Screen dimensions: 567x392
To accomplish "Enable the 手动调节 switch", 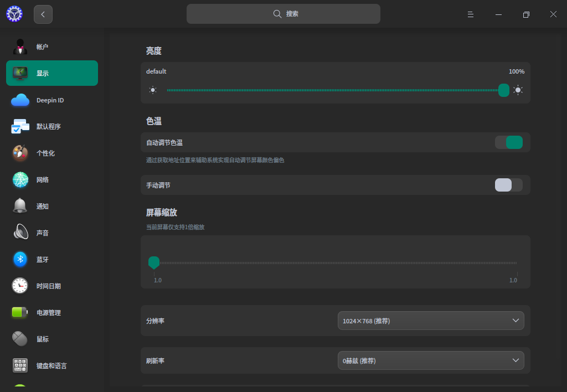I will click(x=509, y=185).
